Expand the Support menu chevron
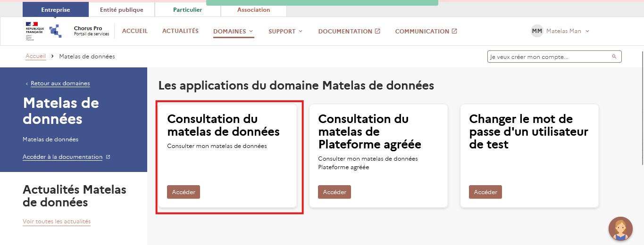The height and width of the screenshot is (245, 644). point(301,31)
